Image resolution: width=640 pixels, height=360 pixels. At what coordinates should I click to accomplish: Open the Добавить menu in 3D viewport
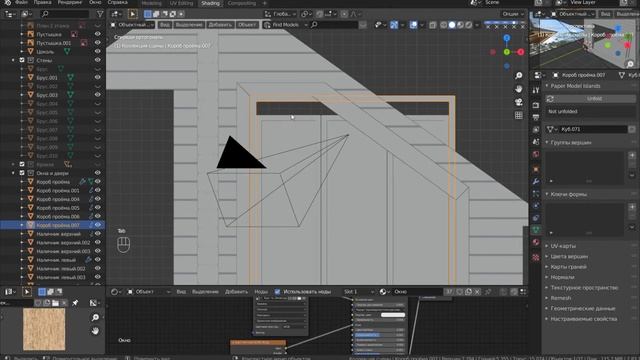[x=220, y=25]
